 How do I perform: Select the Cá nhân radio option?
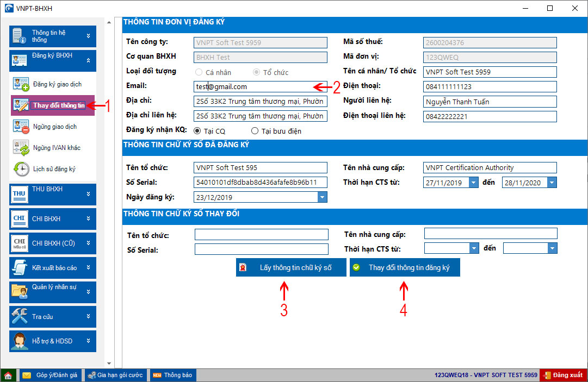(x=199, y=72)
